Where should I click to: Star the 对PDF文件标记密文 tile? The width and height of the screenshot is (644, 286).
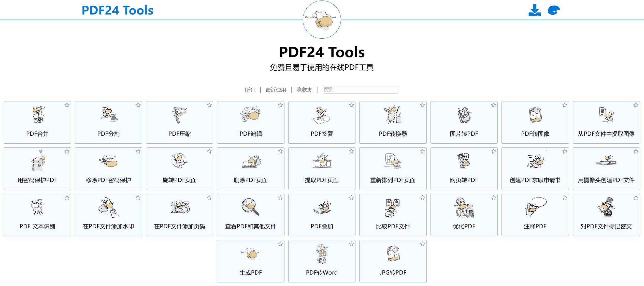click(636, 198)
